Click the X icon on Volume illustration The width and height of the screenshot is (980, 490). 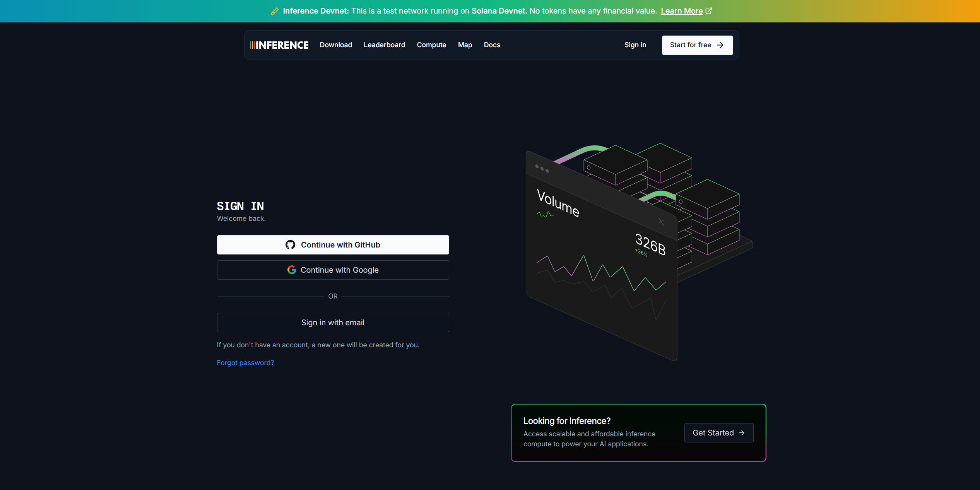(x=661, y=222)
